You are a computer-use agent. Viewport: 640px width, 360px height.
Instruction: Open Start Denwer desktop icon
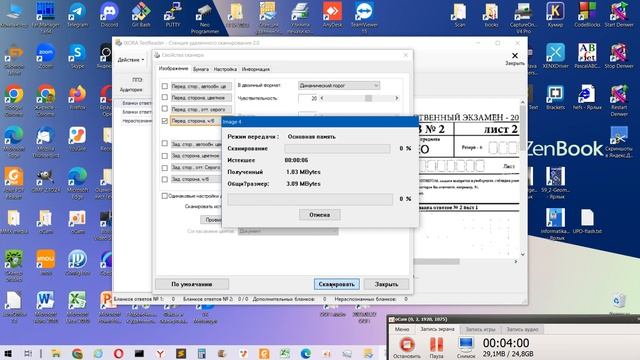[619, 15]
